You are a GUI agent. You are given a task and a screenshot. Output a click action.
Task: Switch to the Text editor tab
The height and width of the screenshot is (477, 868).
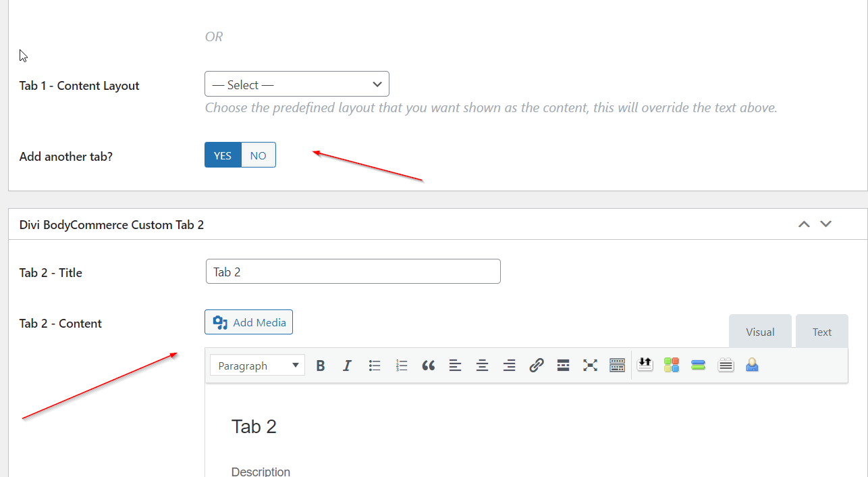pyautogui.click(x=821, y=332)
